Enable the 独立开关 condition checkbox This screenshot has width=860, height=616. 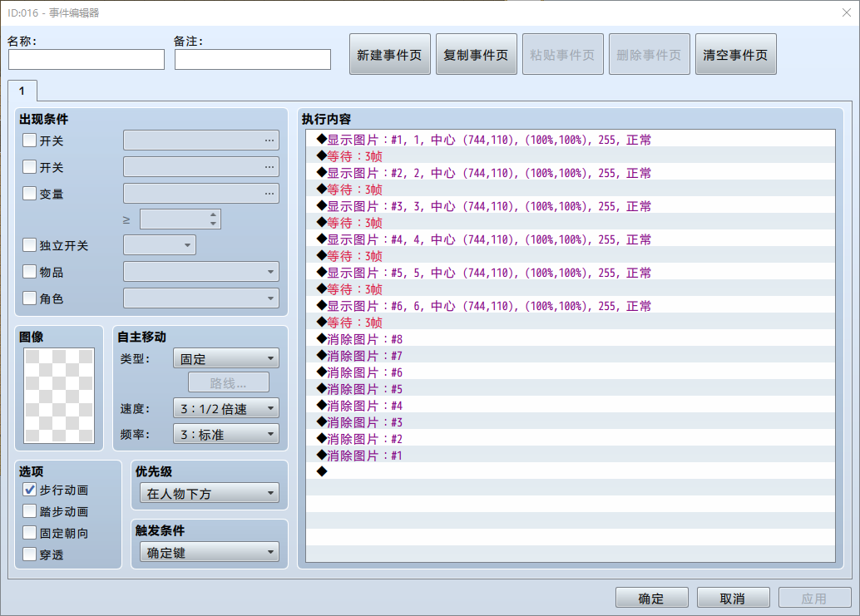[30, 244]
